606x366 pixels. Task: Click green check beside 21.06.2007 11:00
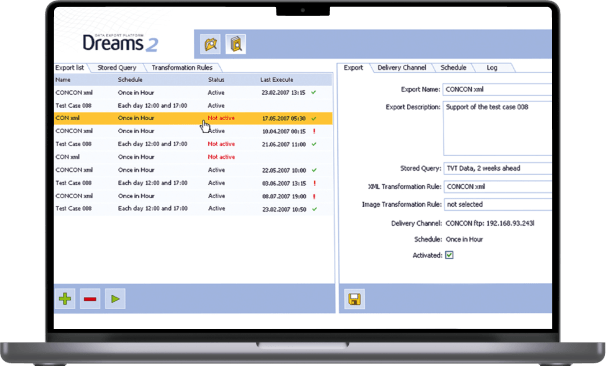tap(314, 144)
